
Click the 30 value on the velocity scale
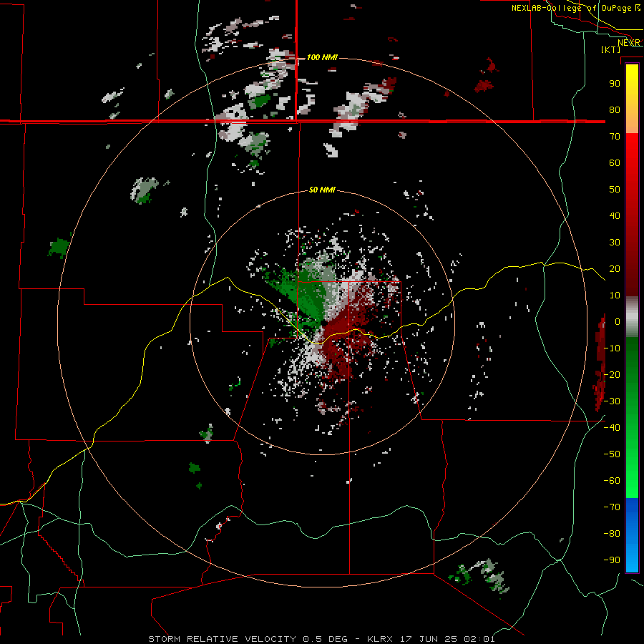point(615,243)
